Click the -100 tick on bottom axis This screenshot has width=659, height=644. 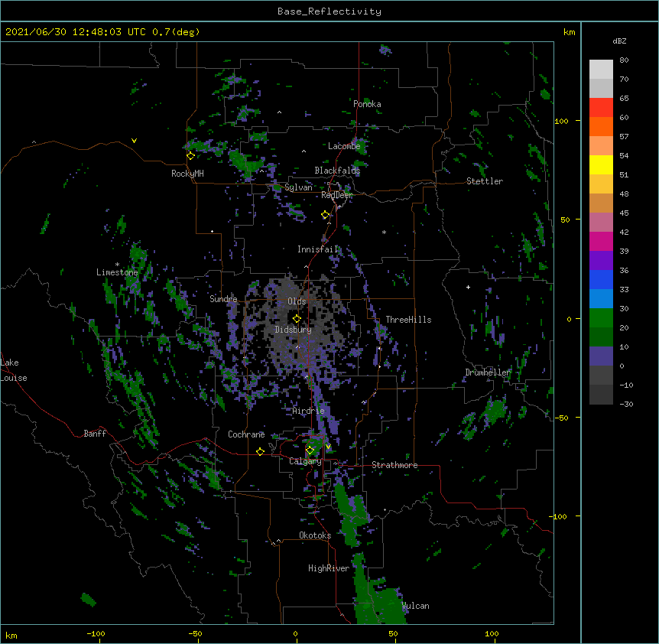[96, 633]
